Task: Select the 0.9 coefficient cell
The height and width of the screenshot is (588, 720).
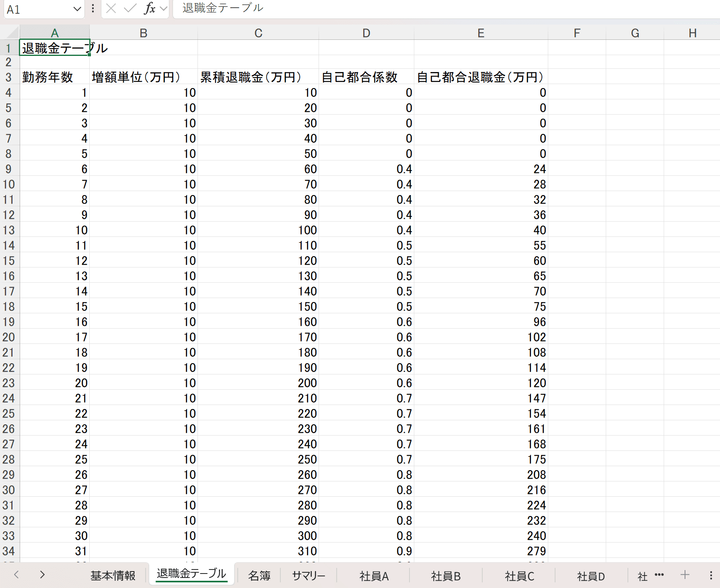Action: (x=366, y=551)
